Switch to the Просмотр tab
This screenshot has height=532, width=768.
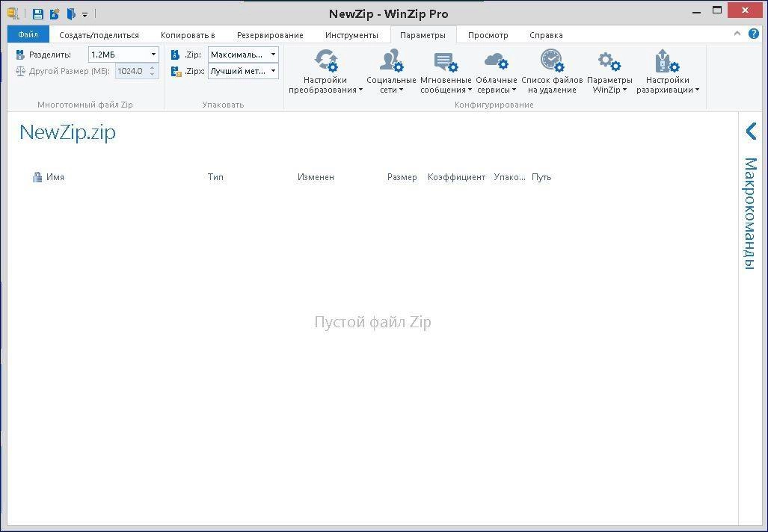(x=488, y=35)
